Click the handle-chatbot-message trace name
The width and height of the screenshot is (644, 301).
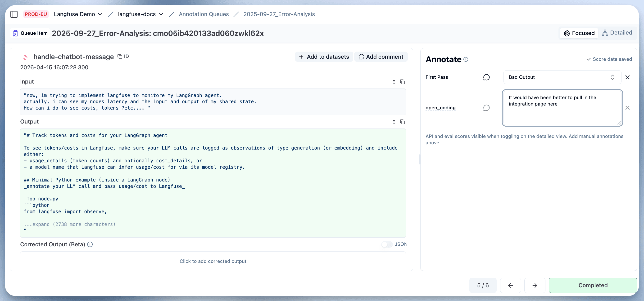pyautogui.click(x=73, y=57)
